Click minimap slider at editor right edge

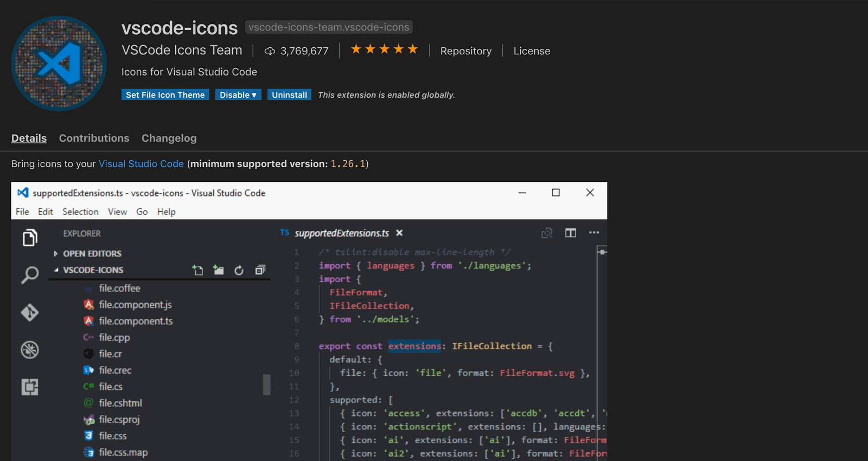tap(602, 252)
